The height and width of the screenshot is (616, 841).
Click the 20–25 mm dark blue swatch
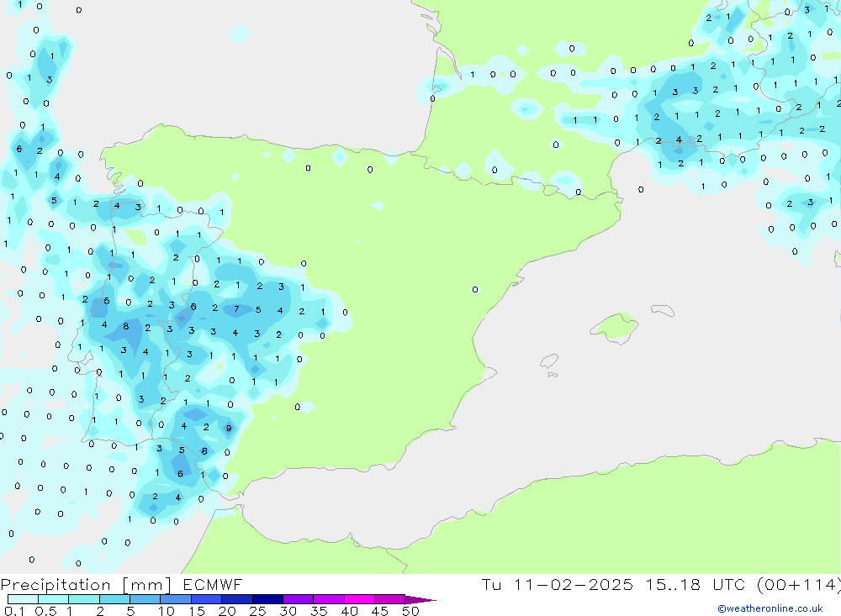coord(237,599)
